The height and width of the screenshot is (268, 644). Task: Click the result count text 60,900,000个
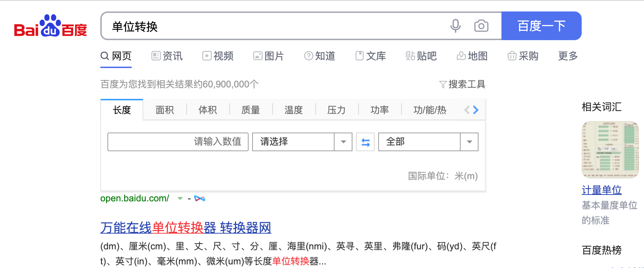[231, 84]
